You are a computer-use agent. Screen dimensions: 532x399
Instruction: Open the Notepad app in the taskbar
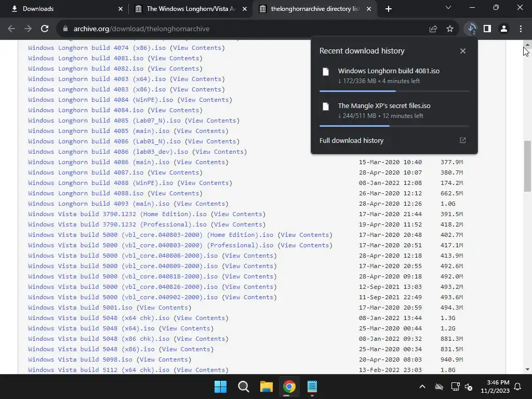click(x=312, y=387)
